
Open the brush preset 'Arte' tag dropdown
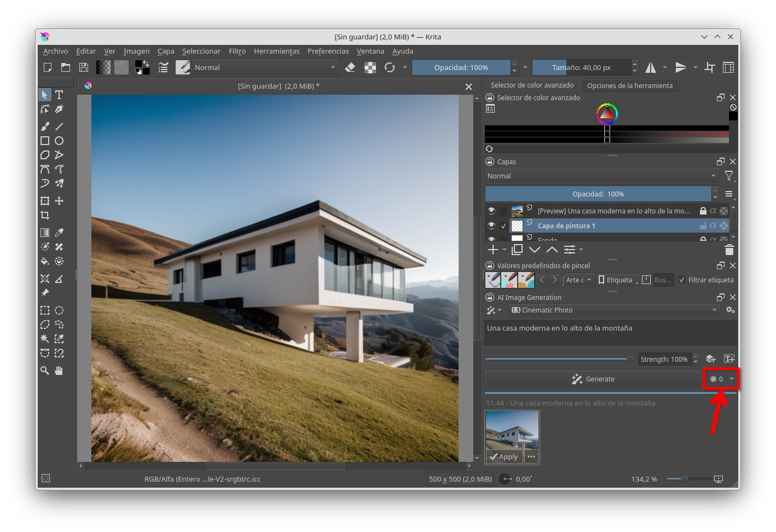(x=580, y=280)
